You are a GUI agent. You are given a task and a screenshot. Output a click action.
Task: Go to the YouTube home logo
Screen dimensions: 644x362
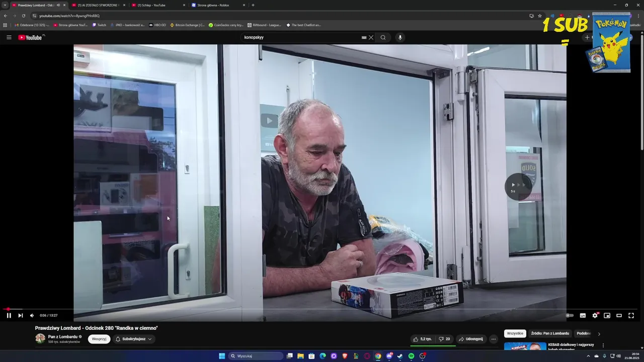click(31, 37)
